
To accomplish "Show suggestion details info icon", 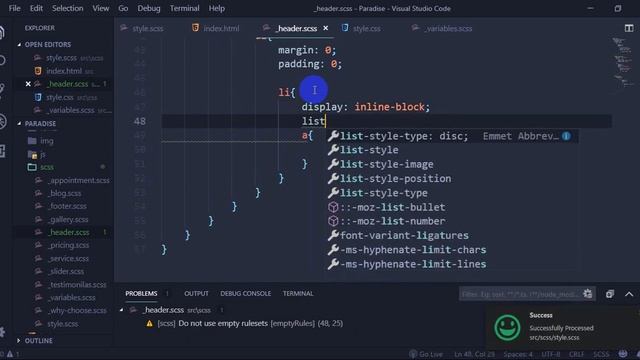I will [566, 136].
